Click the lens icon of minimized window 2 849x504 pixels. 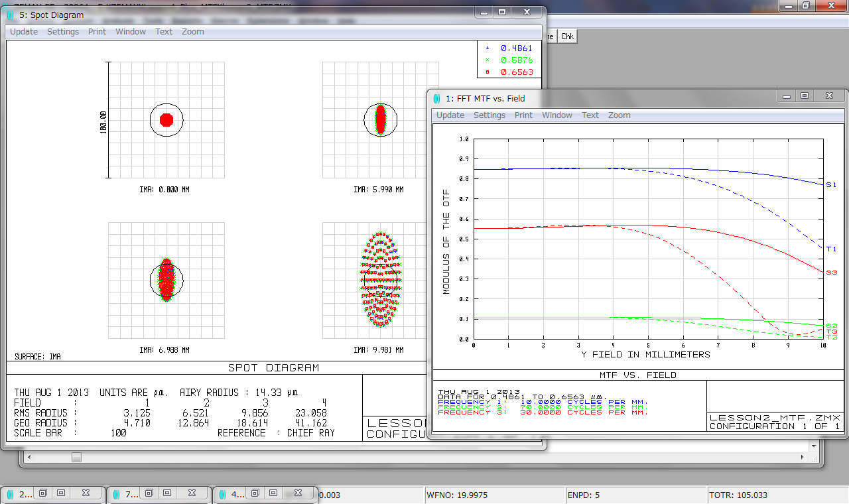click(10, 494)
